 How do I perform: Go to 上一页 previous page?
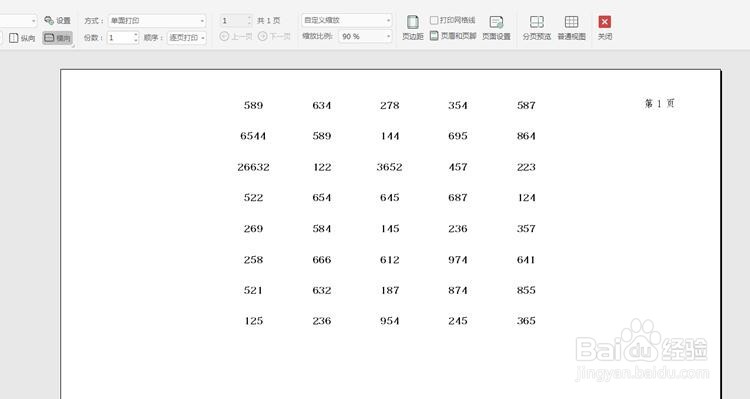tap(236, 36)
